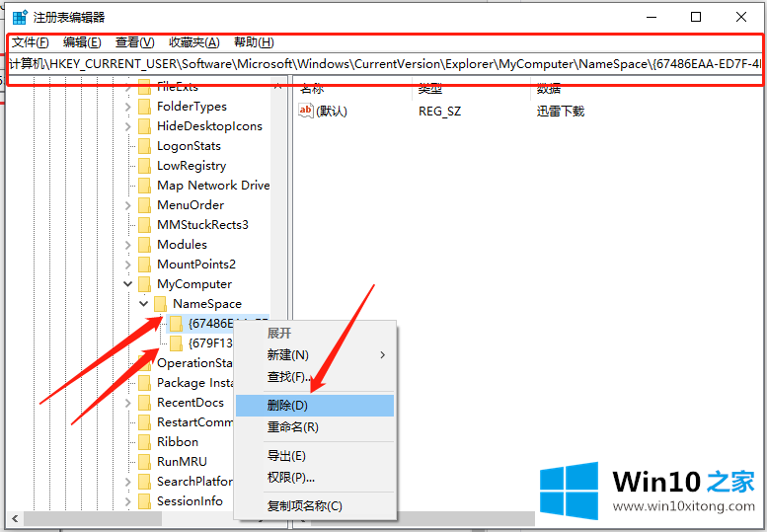This screenshot has height=532, width=767.
Task: Collapse the MyComputer key
Action: pyautogui.click(x=128, y=284)
